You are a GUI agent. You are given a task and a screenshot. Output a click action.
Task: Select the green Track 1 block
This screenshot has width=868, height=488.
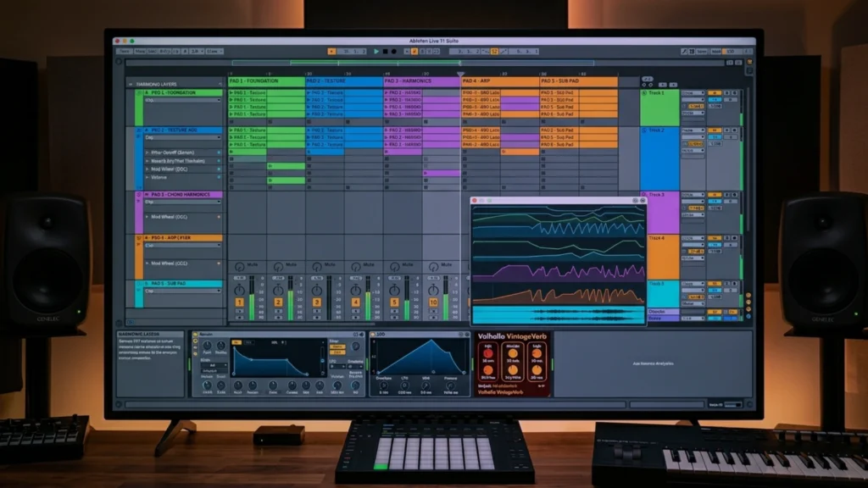[x=659, y=108]
